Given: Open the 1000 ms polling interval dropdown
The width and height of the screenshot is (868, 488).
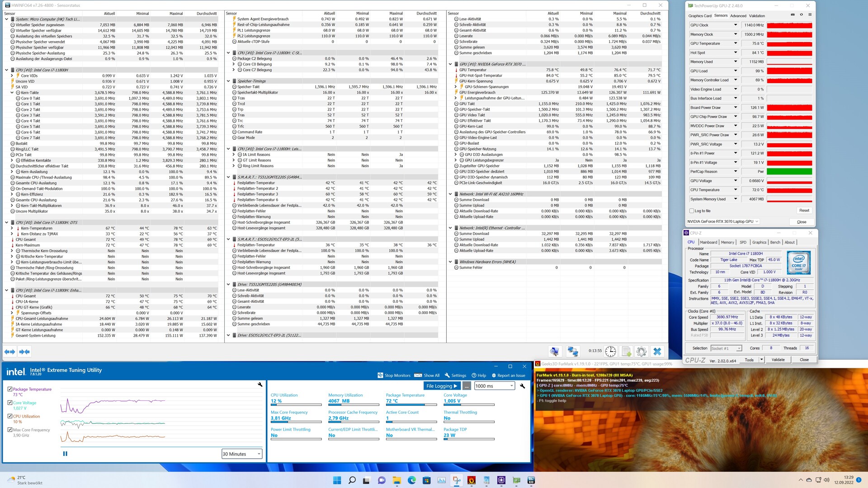Looking at the screenshot, I should pyautogui.click(x=494, y=386).
